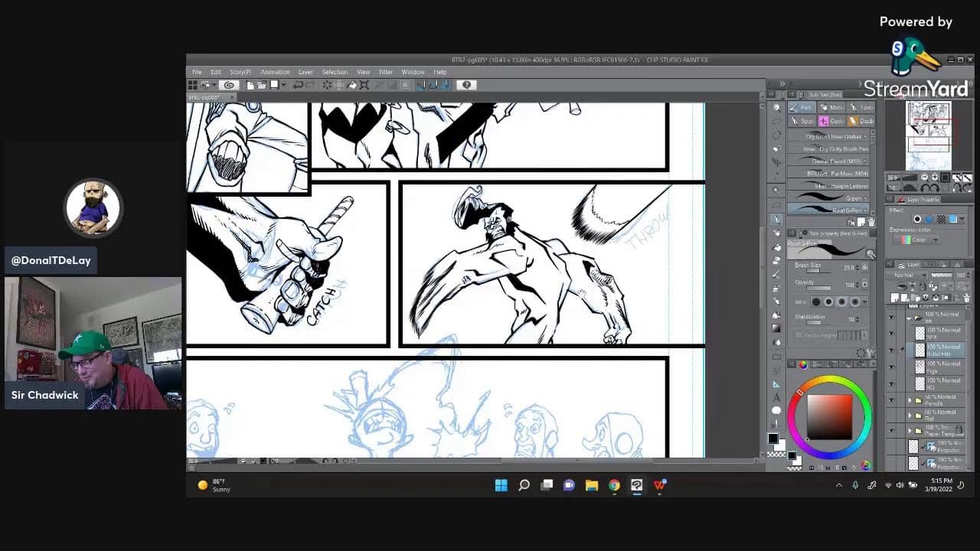The image size is (980, 551).
Task: Toggle visibility of the Pencils folder
Action: 891,400
